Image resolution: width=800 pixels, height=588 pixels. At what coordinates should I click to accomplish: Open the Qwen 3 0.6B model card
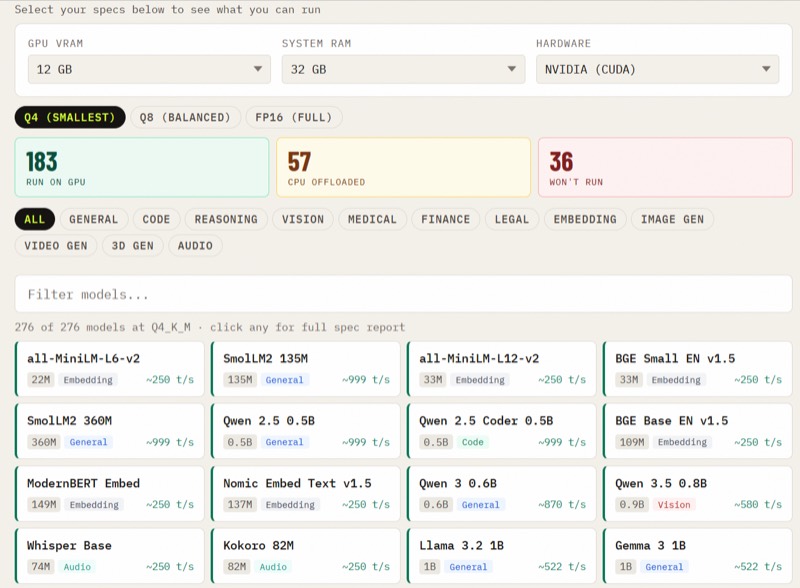[x=502, y=494]
